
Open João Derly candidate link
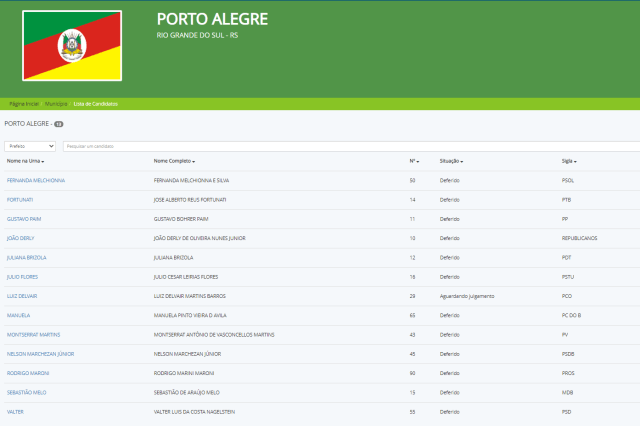click(x=20, y=238)
